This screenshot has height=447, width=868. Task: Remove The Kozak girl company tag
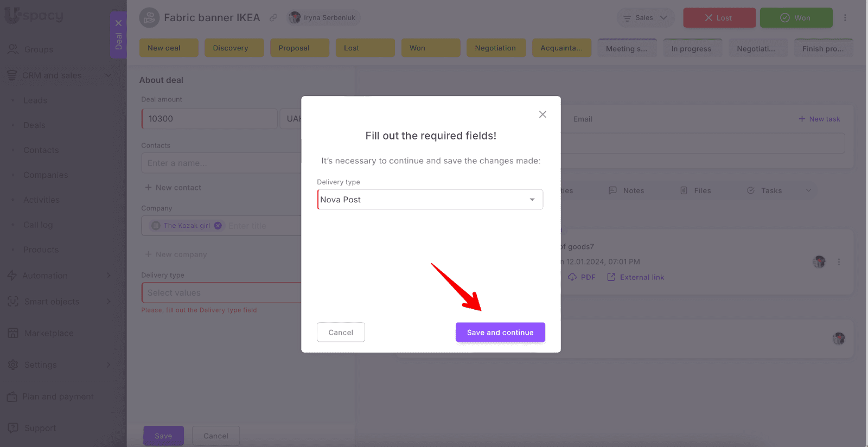[x=218, y=226]
